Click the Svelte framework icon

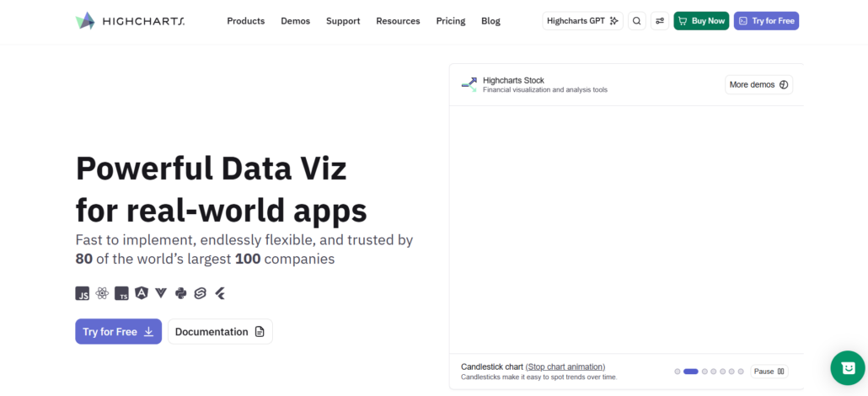pos(201,293)
